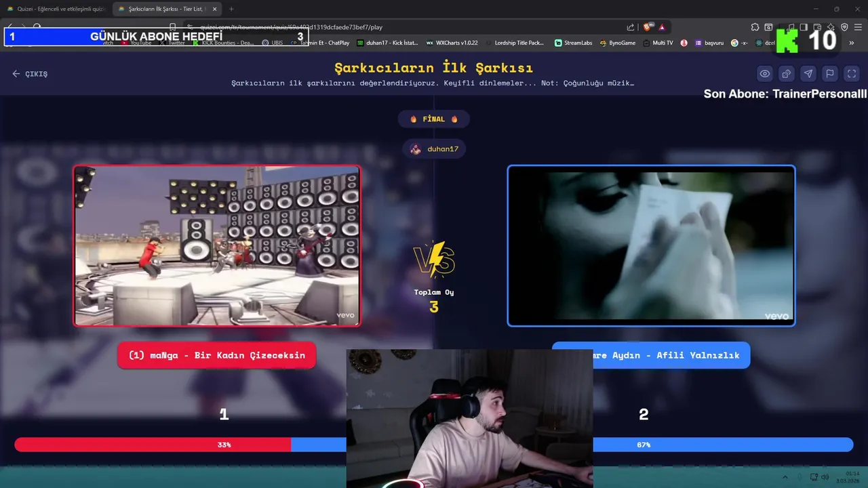Open the browser hamburger main menu
This screenshot has width=868, height=488.
[x=858, y=27]
